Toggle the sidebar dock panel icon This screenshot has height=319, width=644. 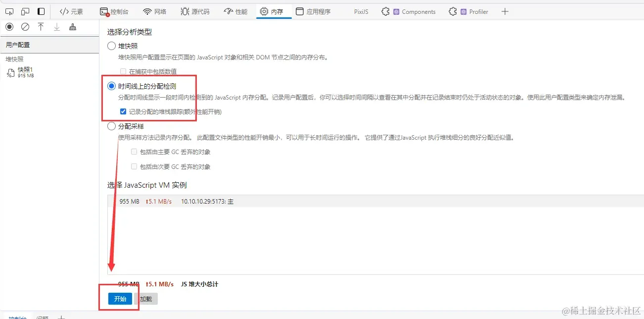pos(41,11)
